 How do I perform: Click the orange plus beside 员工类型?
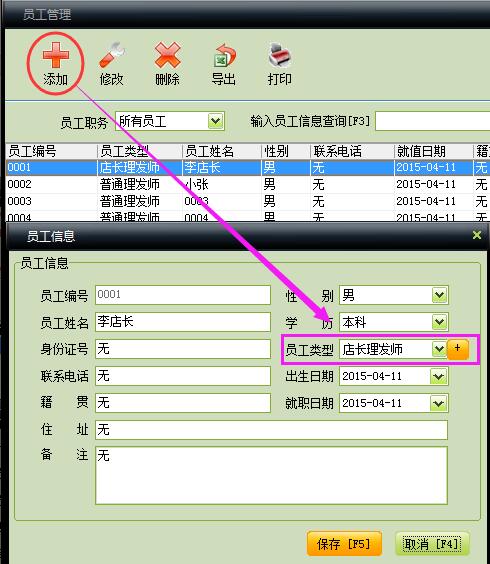(x=458, y=349)
